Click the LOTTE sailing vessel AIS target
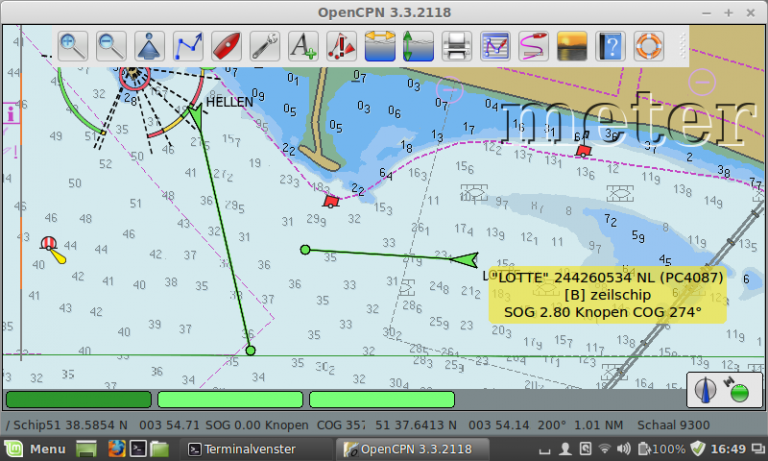Viewport: 768px width, 461px height. [x=464, y=260]
